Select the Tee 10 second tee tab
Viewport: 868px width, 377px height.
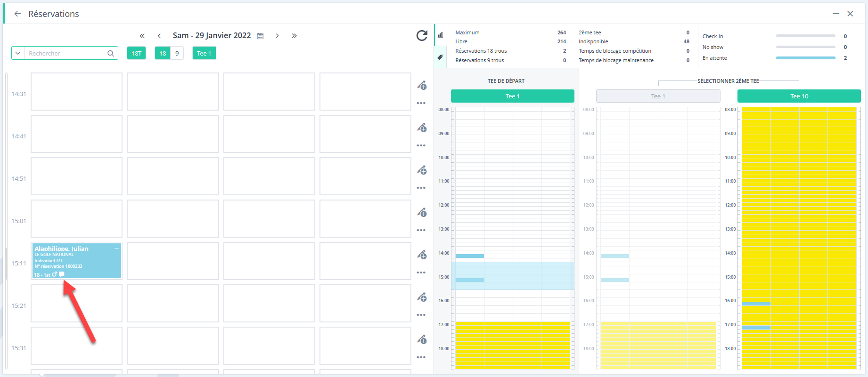(x=799, y=96)
